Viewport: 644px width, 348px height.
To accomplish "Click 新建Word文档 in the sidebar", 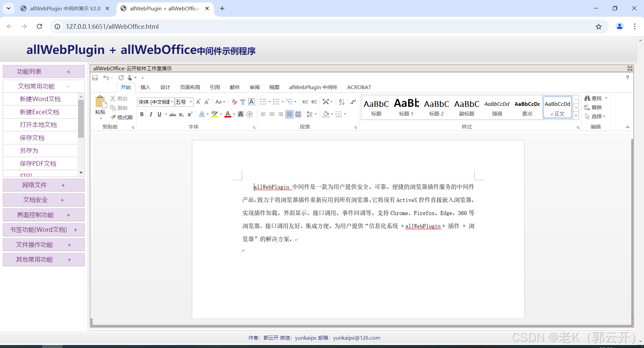I will 40,99.
